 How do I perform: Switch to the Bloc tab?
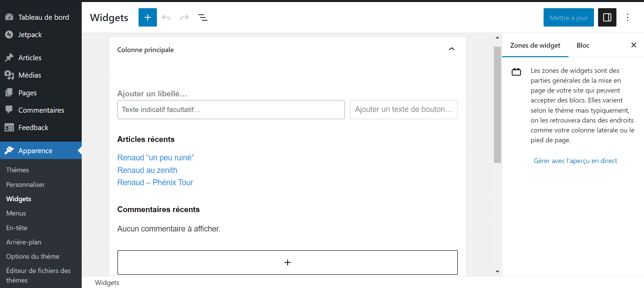click(x=583, y=45)
